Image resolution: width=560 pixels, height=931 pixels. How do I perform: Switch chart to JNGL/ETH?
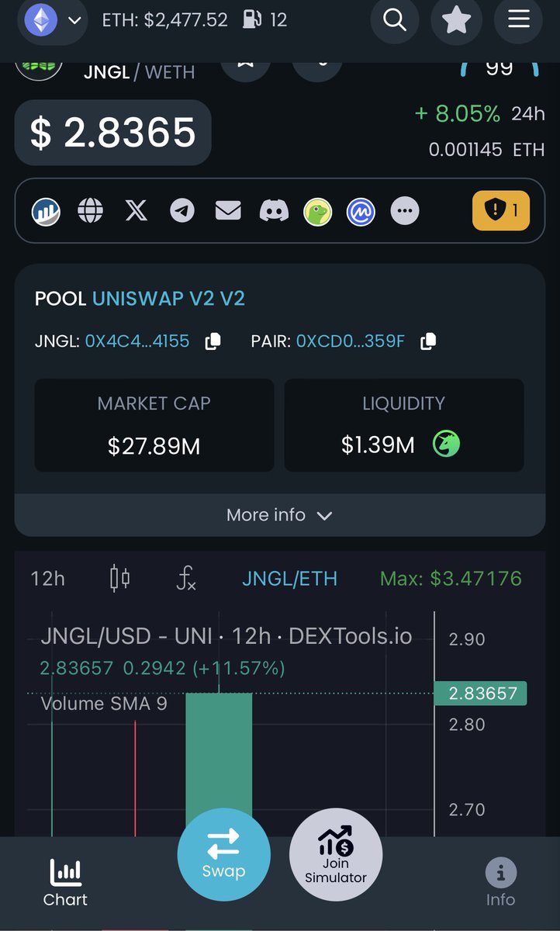289,579
